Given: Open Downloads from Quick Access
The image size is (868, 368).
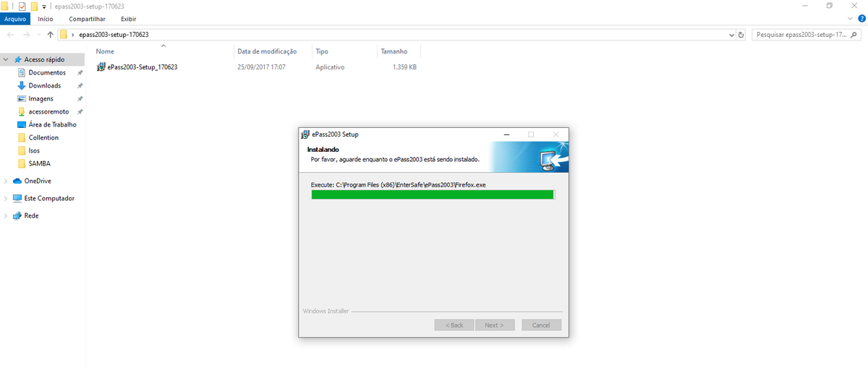Looking at the screenshot, I should pos(44,85).
